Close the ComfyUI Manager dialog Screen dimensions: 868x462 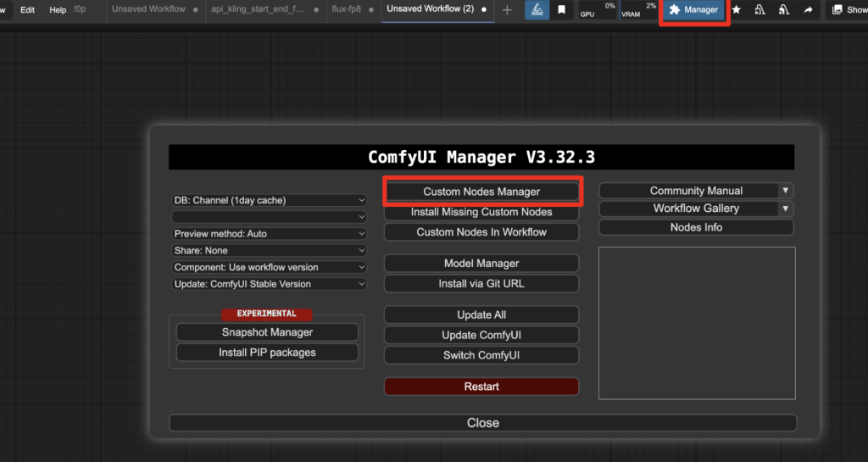point(482,423)
